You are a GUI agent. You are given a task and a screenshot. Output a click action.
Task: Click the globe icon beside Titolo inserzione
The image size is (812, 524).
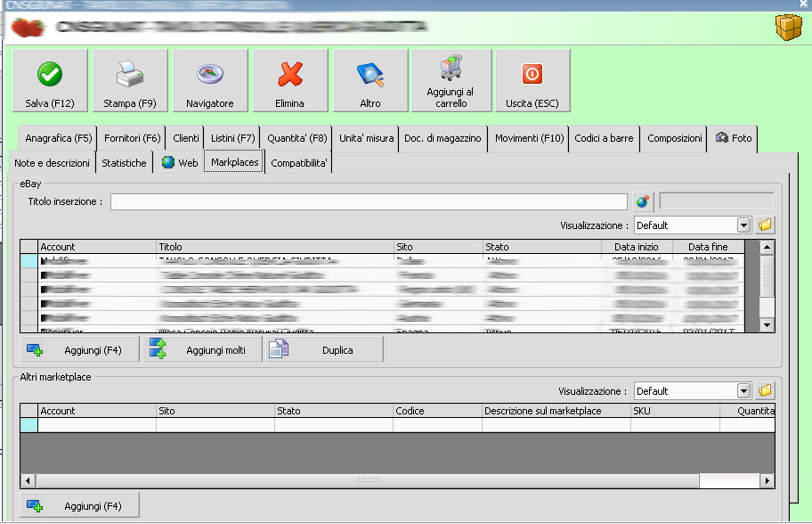click(x=643, y=201)
